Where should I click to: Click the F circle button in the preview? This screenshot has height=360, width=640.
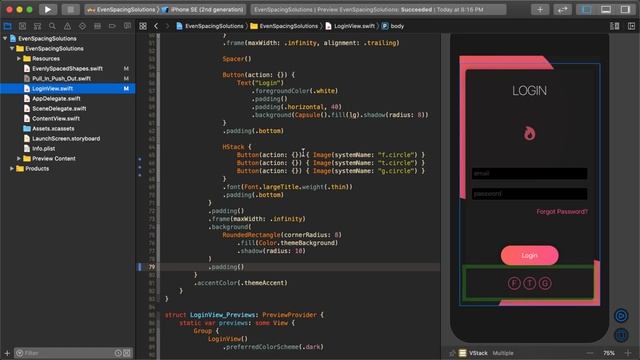[514, 283]
